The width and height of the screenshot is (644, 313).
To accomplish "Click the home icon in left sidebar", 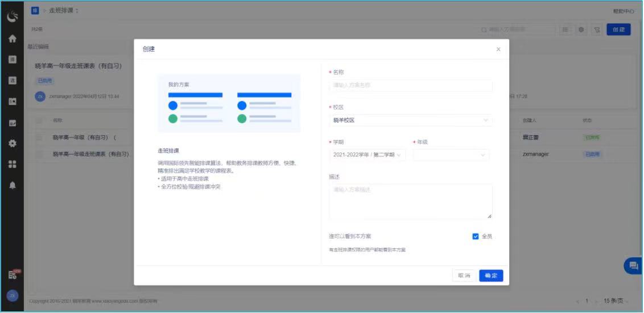I will click(12, 39).
